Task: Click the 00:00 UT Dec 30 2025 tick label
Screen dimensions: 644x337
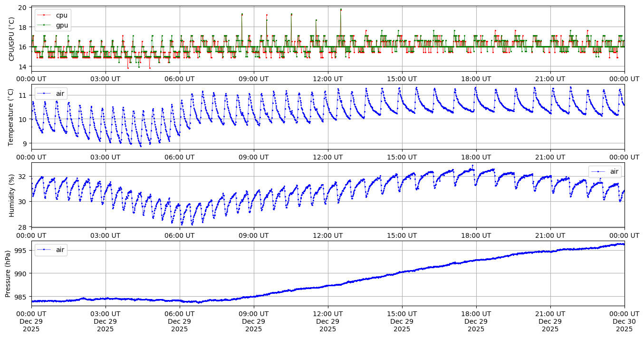Action: coord(624,321)
